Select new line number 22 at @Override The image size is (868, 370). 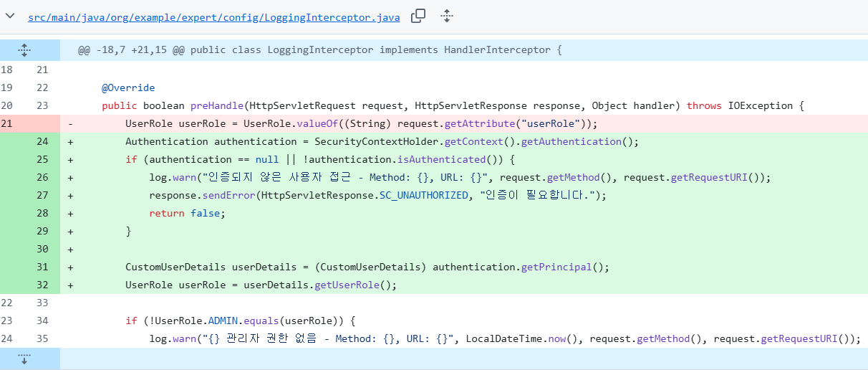point(42,87)
